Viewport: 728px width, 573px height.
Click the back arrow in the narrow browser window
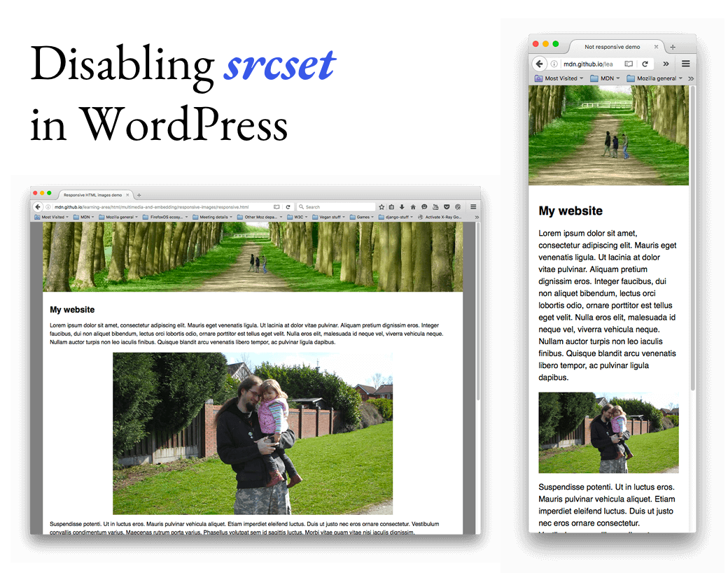coord(539,64)
